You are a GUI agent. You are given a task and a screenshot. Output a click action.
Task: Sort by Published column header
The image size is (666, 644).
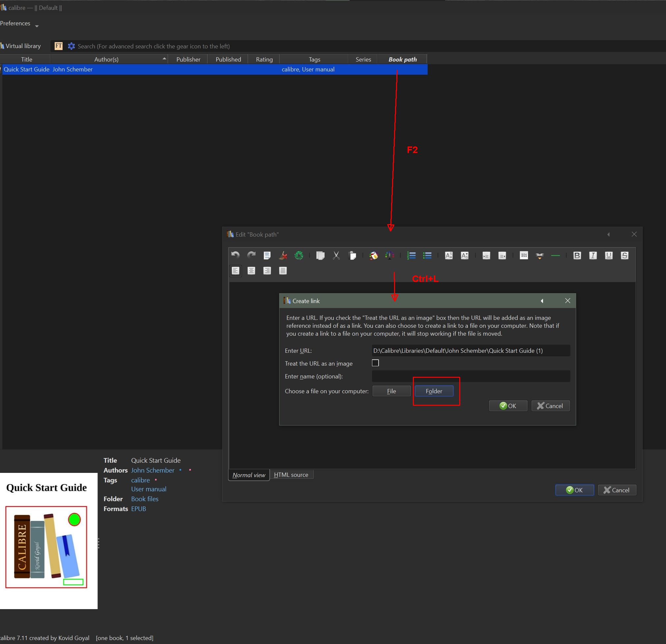[228, 59]
